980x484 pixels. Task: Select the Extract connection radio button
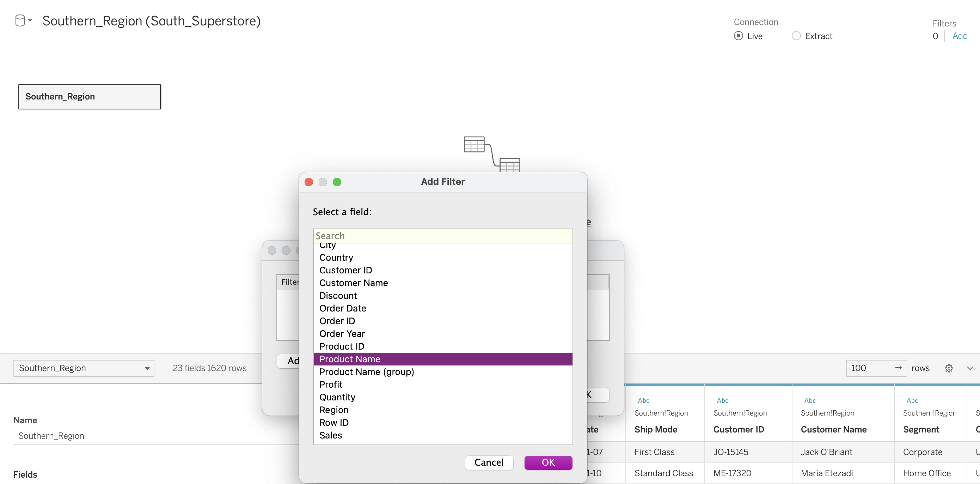[796, 36]
